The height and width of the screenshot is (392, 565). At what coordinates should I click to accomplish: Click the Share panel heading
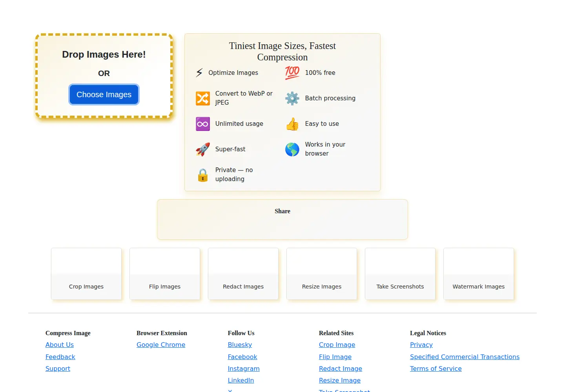tap(282, 211)
